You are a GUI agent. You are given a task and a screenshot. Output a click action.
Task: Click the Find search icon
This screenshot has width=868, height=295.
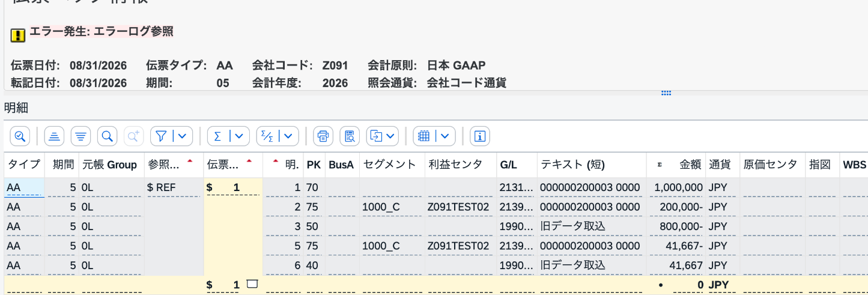(x=108, y=136)
